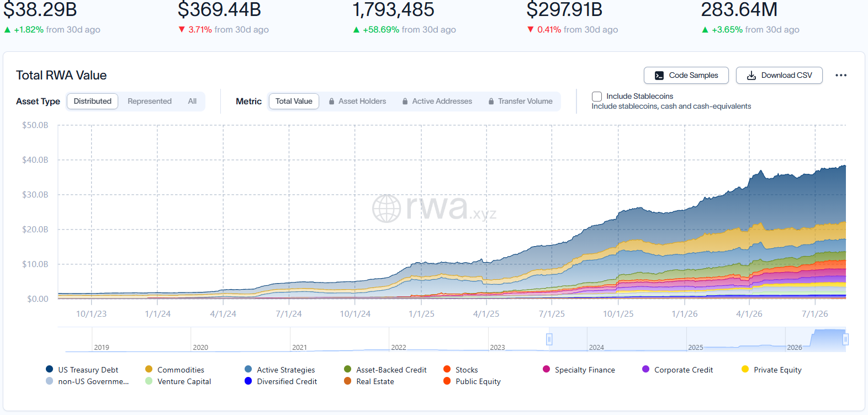Click the lock icon next to Active Addresses
The width and height of the screenshot is (868, 415).
(405, 102)
